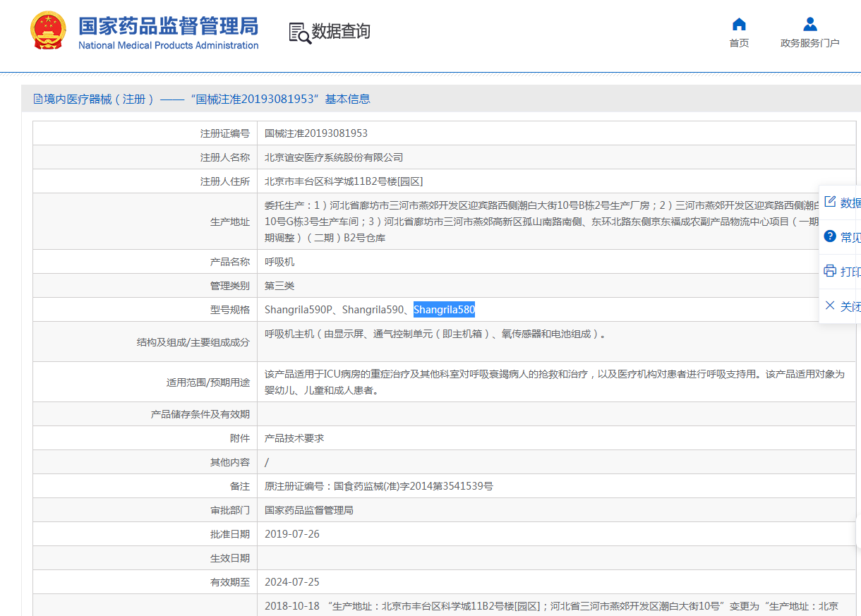Click the 型号规格 row label

click(x=230, y=310)
